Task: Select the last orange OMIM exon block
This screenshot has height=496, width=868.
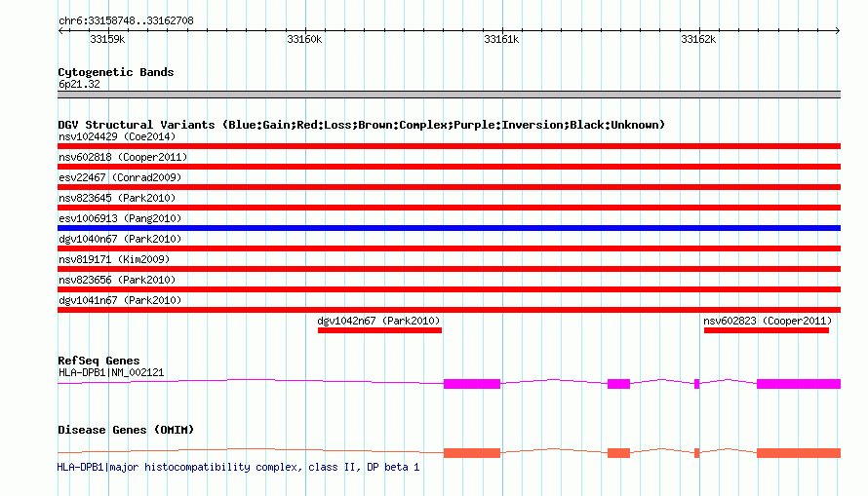Action: point(799,453)
